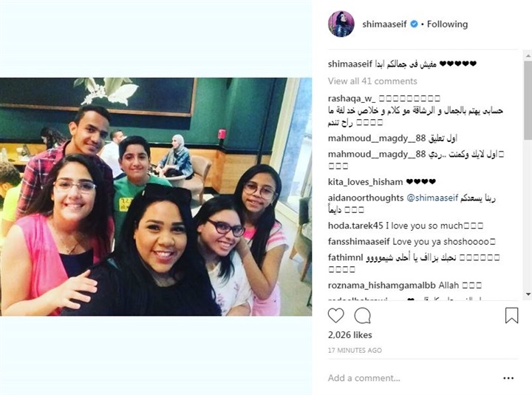Click the Add a comment field
This screenshot has width=532, height=395.
point(411,378)
